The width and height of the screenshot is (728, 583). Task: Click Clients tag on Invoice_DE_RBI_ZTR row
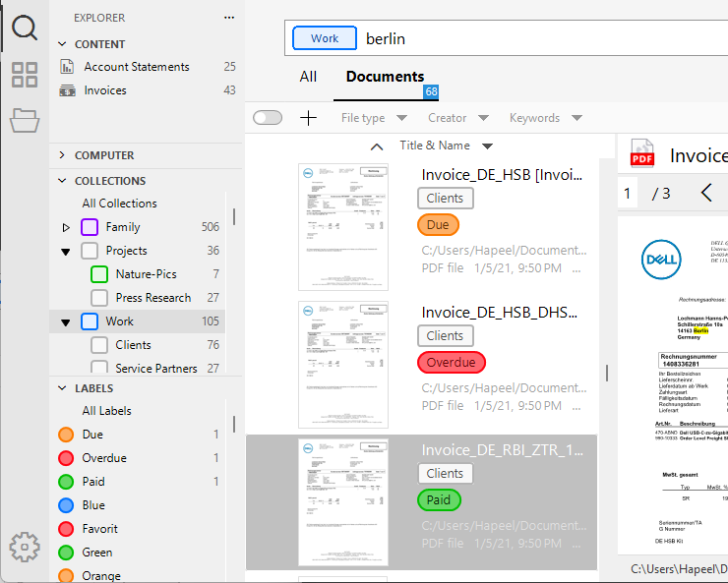[446, 474]
